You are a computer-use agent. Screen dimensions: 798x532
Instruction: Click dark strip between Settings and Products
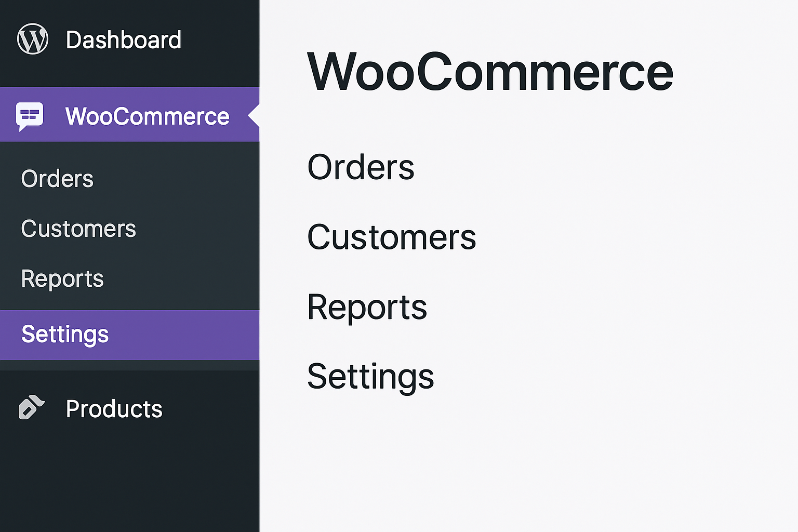click(x=130, y=365)
